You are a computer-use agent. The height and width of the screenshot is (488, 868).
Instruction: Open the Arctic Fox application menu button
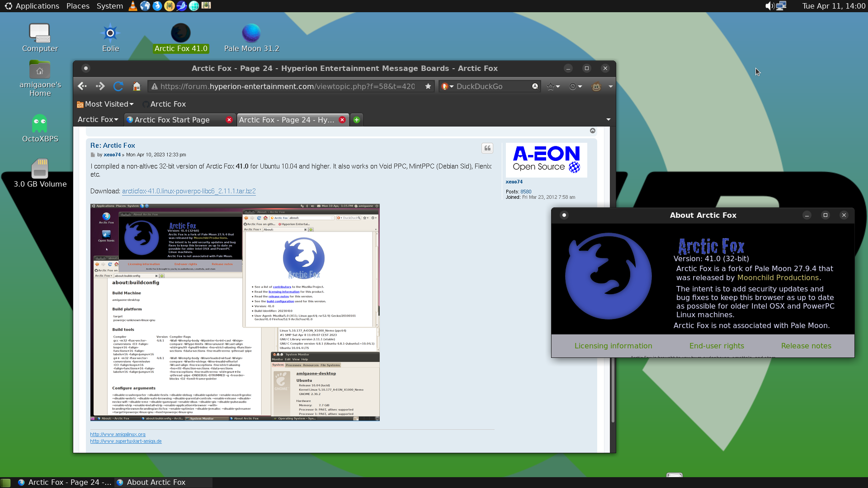[x=98, y=120]
